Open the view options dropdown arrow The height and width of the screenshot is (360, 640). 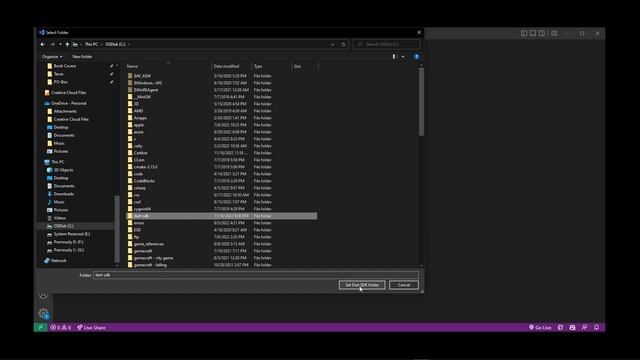point(403,57)
